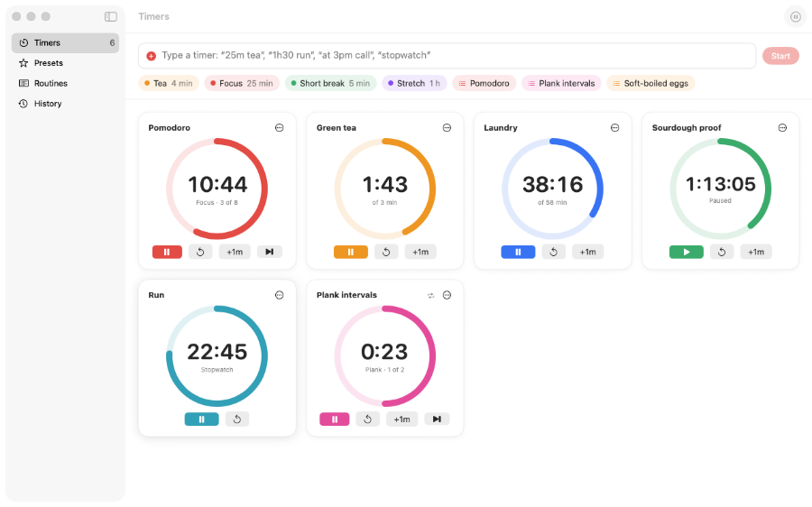This screenshot has width=812, height=507.
Task: Add one minute to Laundry timer
Action: tap(587, 253)
